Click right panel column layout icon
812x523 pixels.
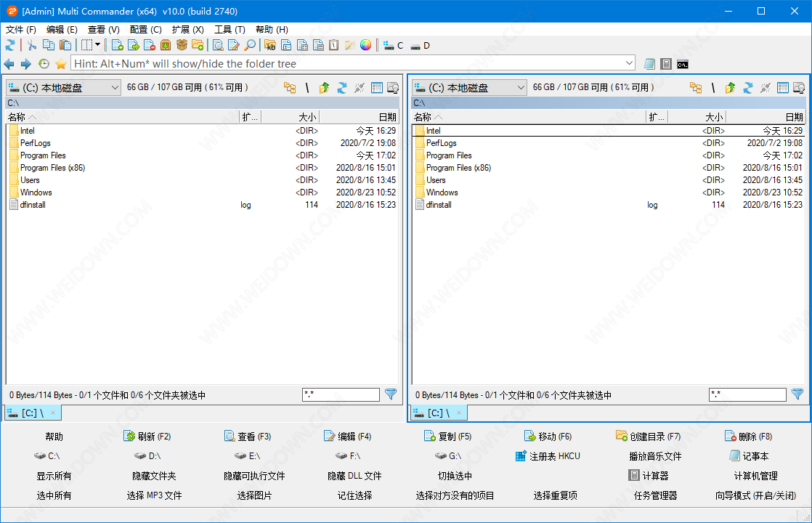click(x=783, y=88)
